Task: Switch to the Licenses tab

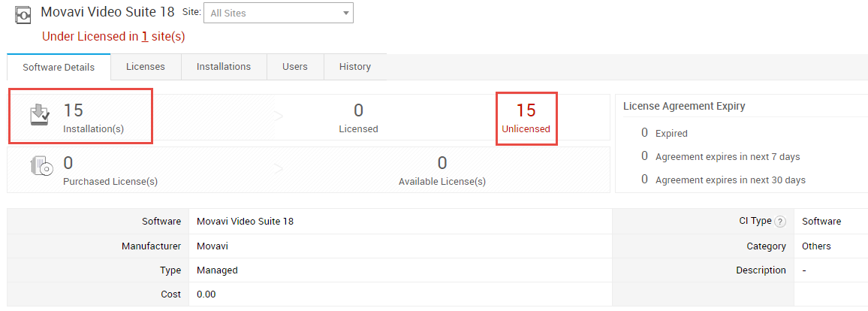Action: (146, 67)
